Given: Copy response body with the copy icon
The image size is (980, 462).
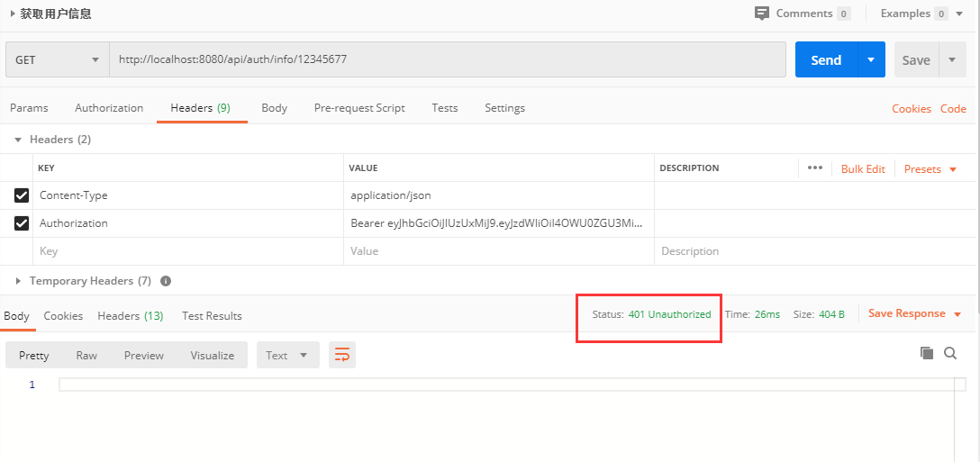Looking at the screenshot, I should click(x=927, y=353).
